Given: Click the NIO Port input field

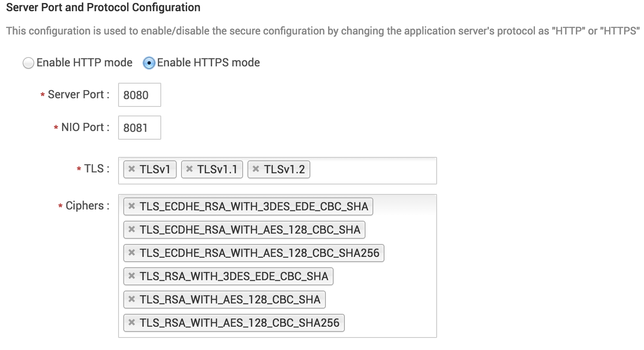Looking at the screenshot, I should coord(139,128).
